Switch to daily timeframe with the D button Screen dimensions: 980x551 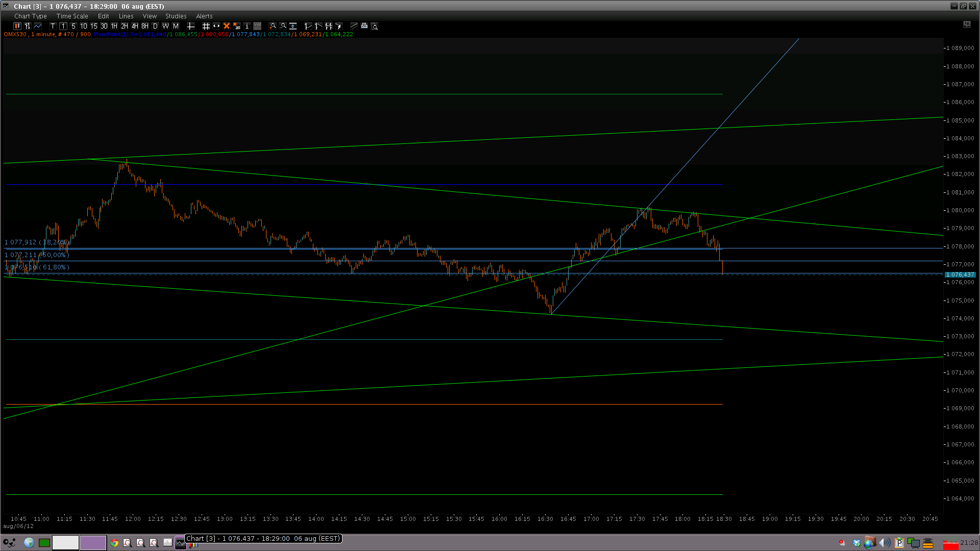coord(155,26)
